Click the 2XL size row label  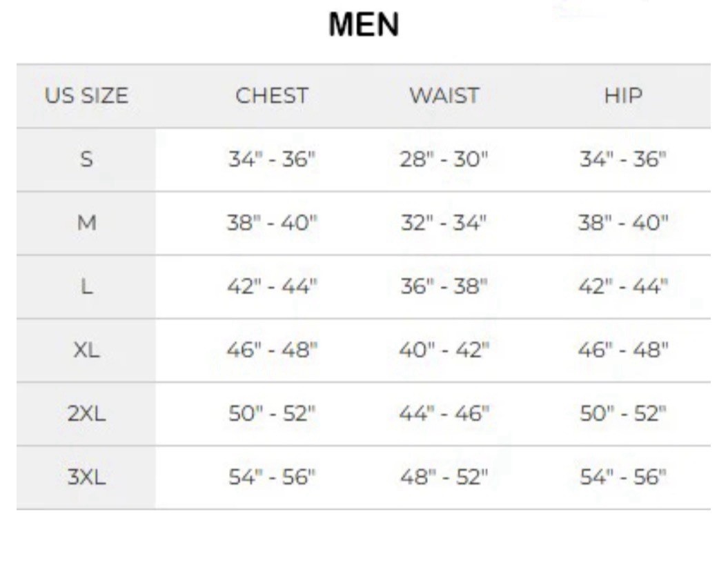coord(86,414)
